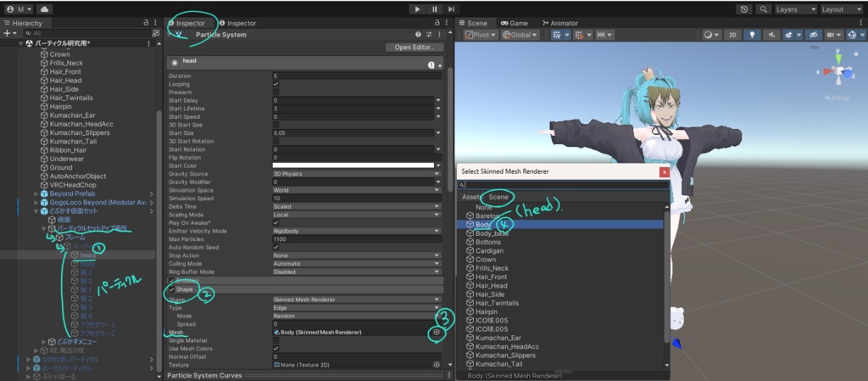This screenshot has width=868, height=381.
Task: Toggle Play On Awake checkbox
Action: coord(276,222)
